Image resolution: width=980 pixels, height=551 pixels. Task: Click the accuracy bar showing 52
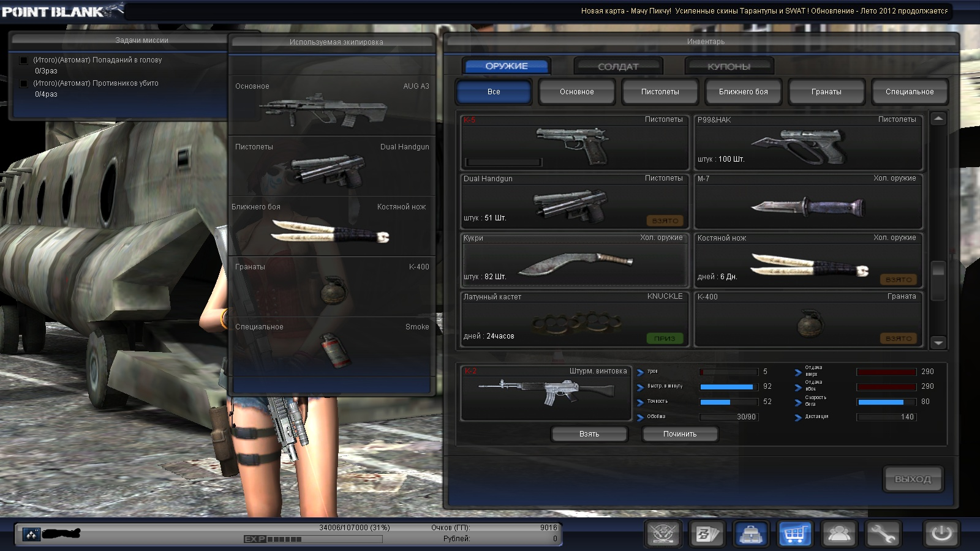coord(728,402)
